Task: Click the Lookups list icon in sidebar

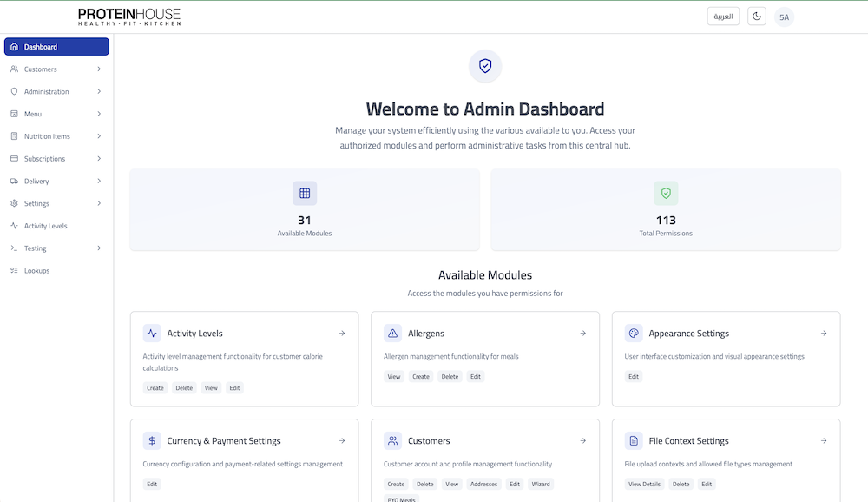Action: (14, 271)
